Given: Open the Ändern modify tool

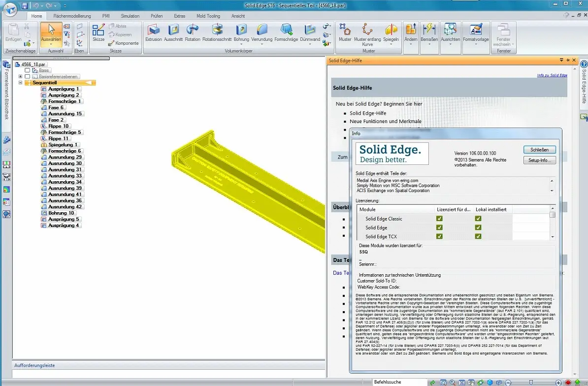Looking at the screenshot, I should click(x=411, y=34).
